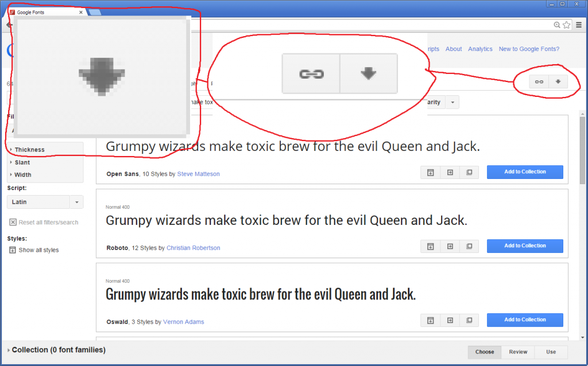Open designer Steve Matteson's link
The image size is (588, 366).
tap(198, 174)
